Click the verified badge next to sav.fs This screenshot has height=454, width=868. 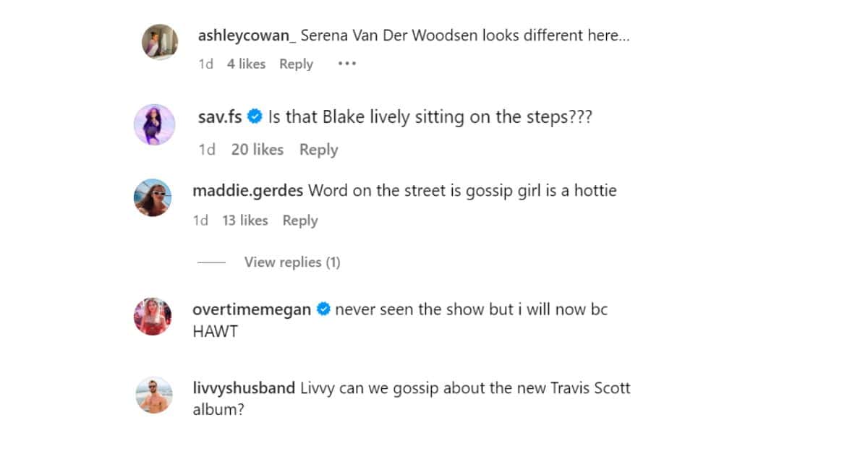[x=254, y=115]
